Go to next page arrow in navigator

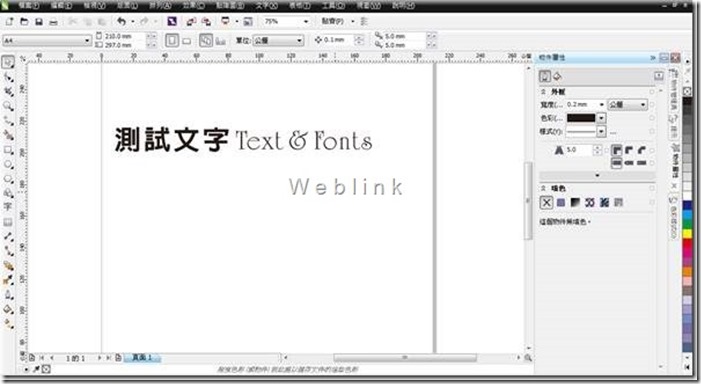point(99,358)
